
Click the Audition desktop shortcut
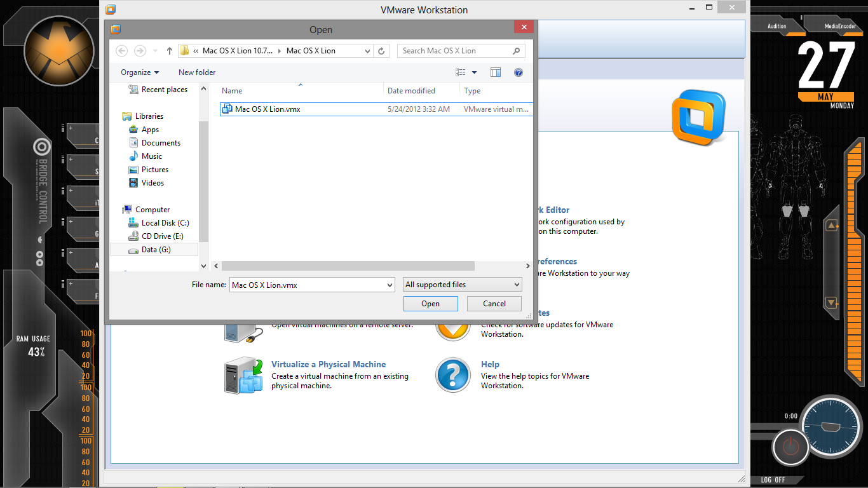tap(776, 26)
